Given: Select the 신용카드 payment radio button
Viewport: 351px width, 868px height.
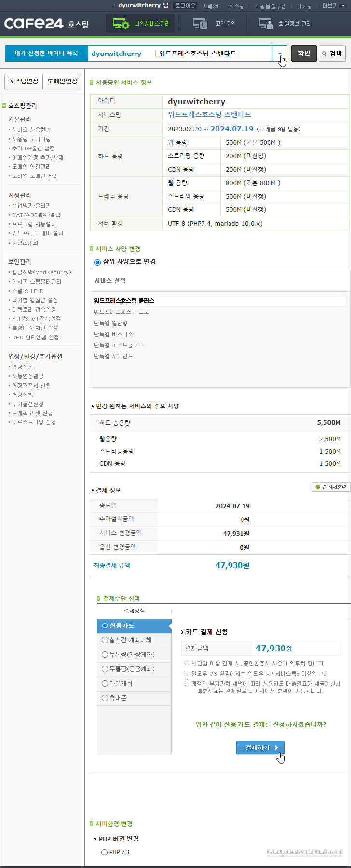Looking at the screenshot, I should [x=105, y=626].
